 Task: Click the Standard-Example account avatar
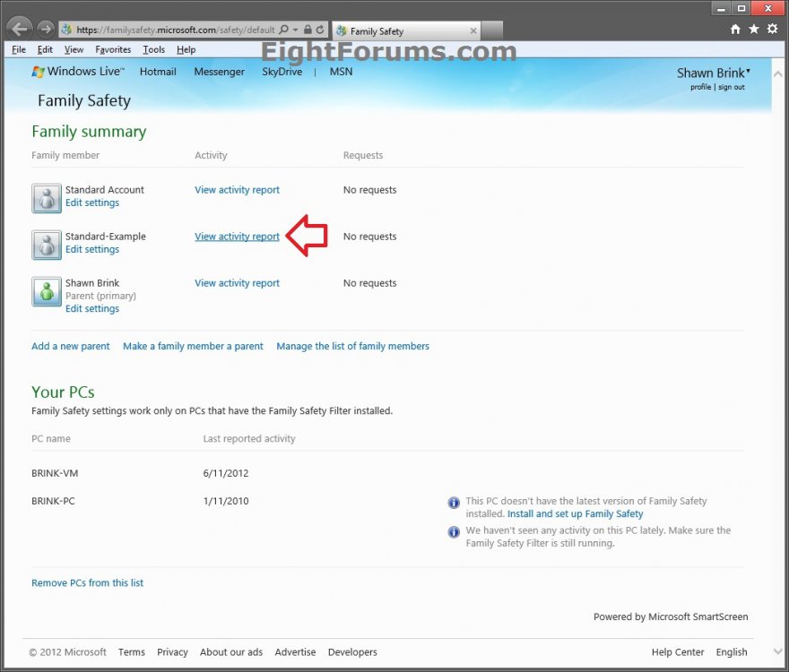tap(47, 245)
